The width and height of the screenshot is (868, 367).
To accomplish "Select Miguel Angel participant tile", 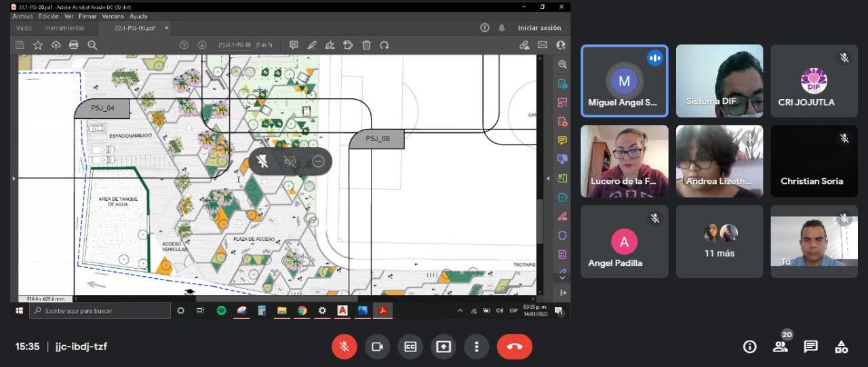I will 624,81.
